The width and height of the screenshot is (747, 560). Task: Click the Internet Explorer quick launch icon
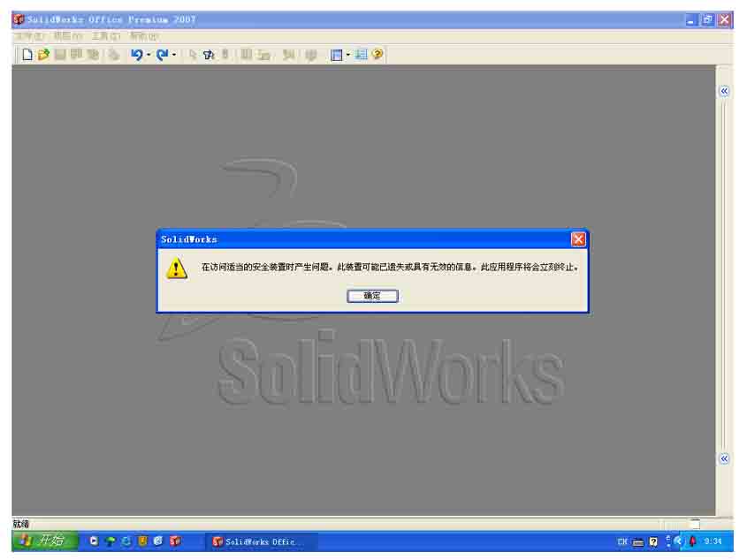(x=126, y=541)
